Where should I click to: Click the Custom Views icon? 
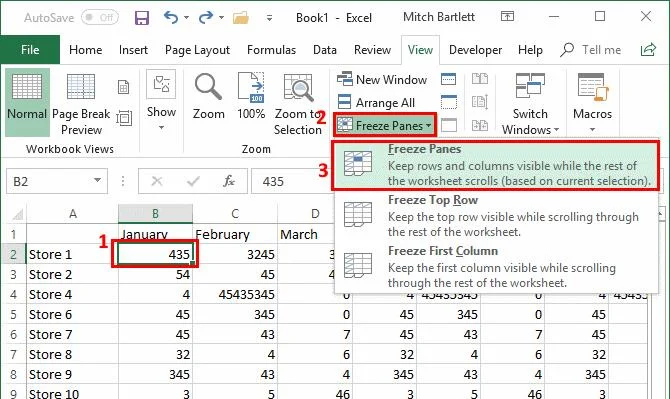[x=124, y=117]
